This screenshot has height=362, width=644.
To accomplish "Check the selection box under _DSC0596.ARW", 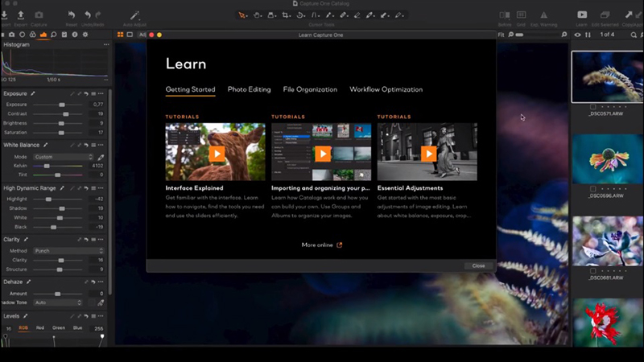I will [593, 189].
